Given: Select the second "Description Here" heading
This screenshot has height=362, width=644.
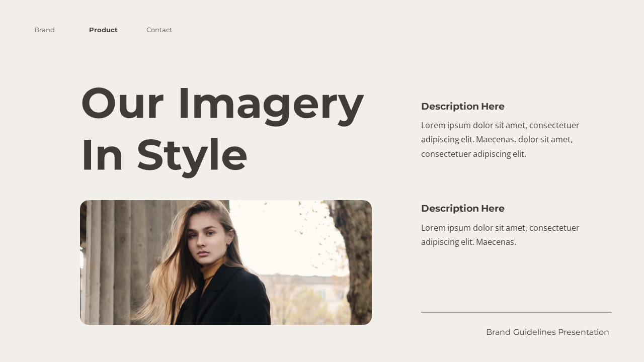Looking at the screenshot, I should pos(462,209).
